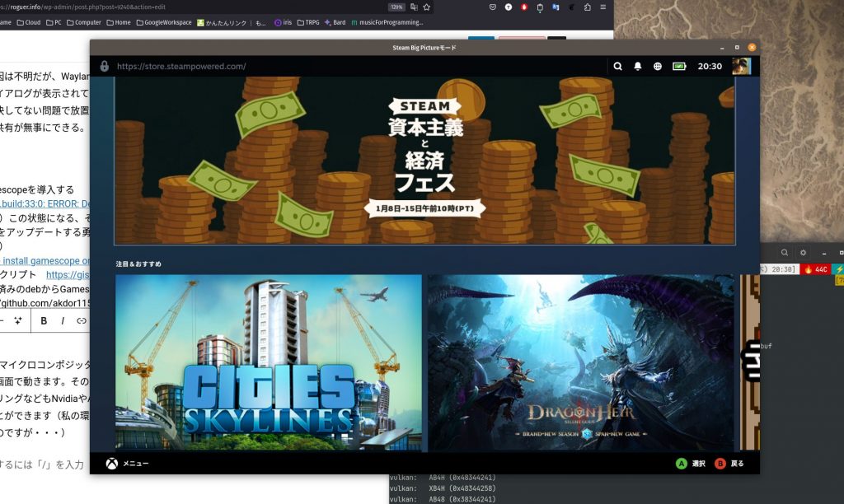Toggle bold with the B button in the editor
This screenshot has width=844, height=504.
click(44, 321)
